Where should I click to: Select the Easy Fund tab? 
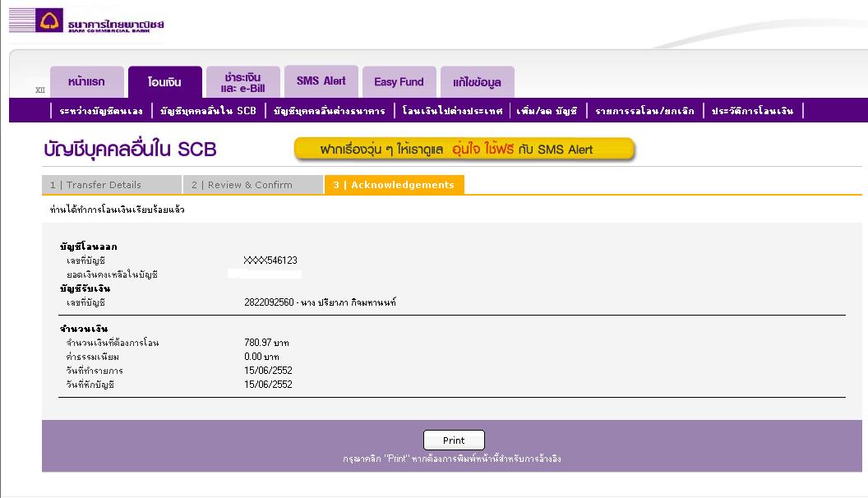pos(399,82)
